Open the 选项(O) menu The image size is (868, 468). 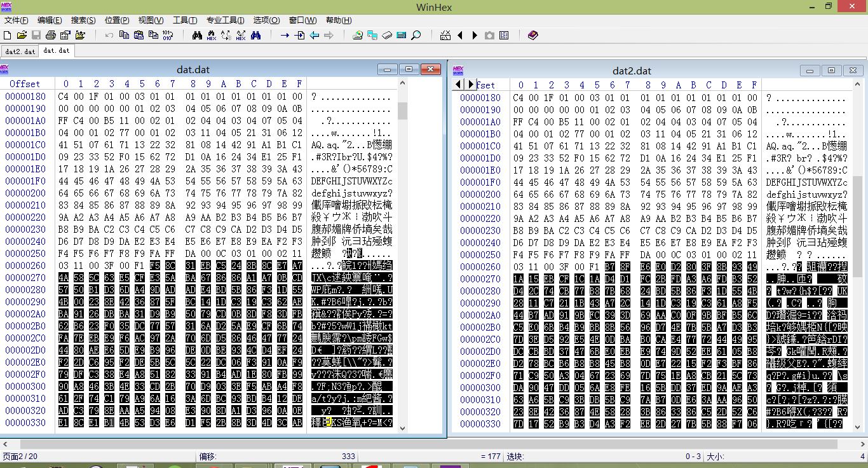pyautogui.click(x=266, y=20)
